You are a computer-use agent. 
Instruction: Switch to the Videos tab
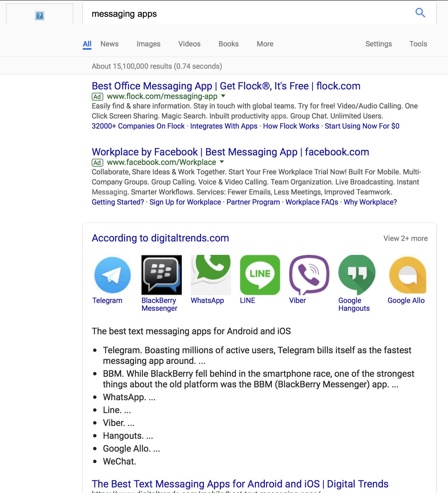[x=189, y=44]
